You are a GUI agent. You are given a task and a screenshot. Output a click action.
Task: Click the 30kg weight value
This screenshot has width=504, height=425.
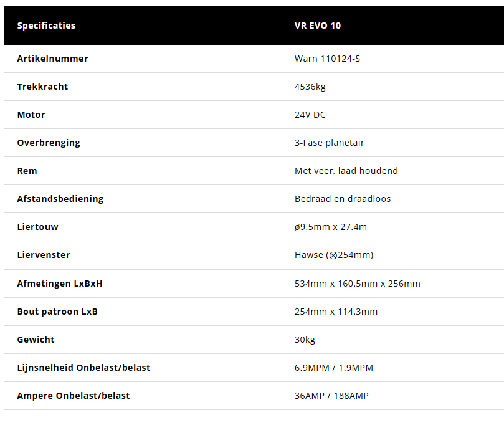(x=305, y=340)
